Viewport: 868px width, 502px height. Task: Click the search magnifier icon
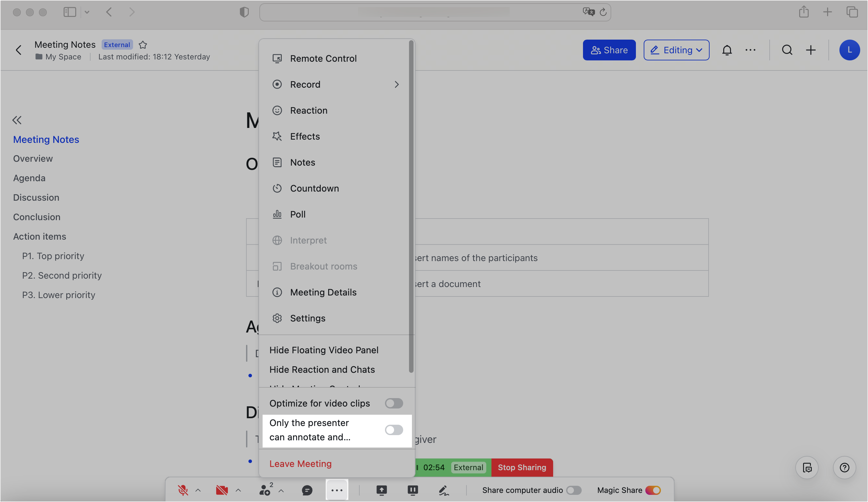click(x=787, y=50)
